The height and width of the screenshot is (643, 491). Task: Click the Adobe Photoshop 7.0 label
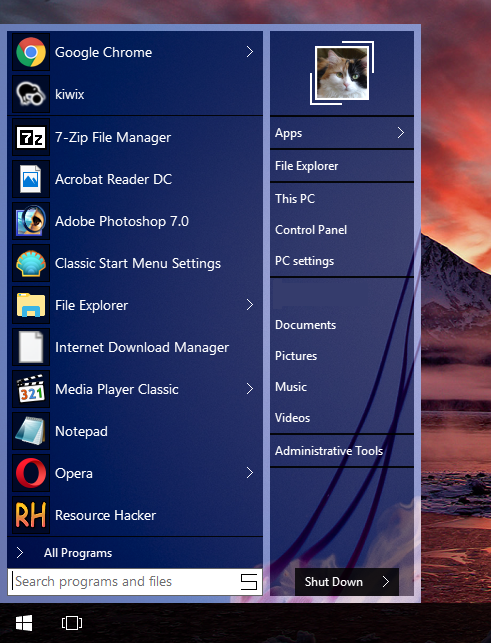tap(122, 221)
